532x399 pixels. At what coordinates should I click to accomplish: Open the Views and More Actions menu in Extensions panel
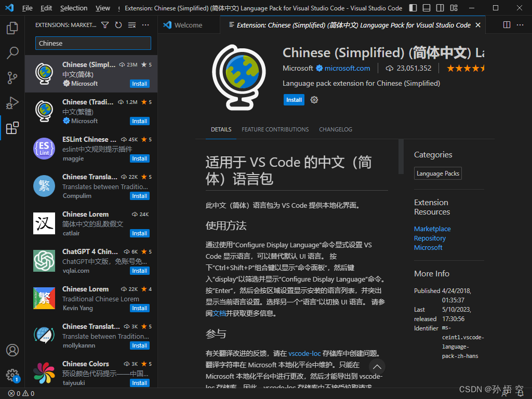(145, 24)
